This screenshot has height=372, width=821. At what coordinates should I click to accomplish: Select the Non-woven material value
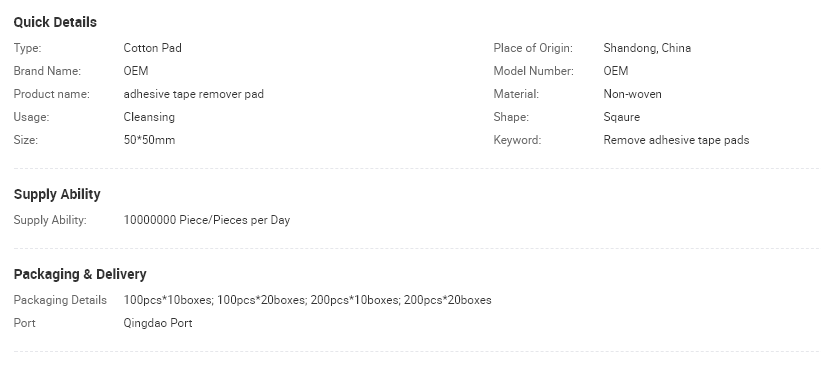click(633, 94)
